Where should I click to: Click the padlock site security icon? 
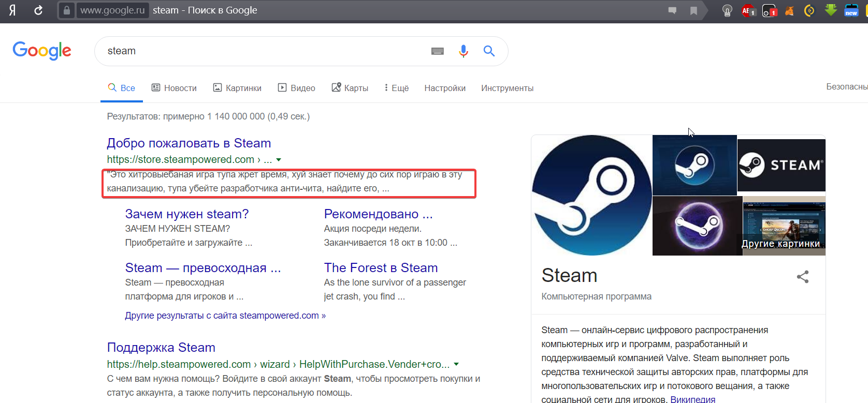[66, 10]
